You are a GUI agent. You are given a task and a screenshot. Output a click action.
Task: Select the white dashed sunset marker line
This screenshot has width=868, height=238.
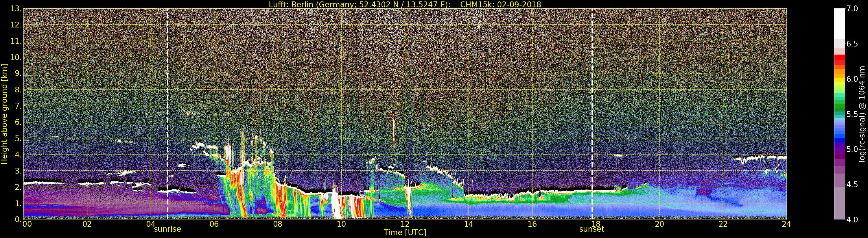[592, 114]
